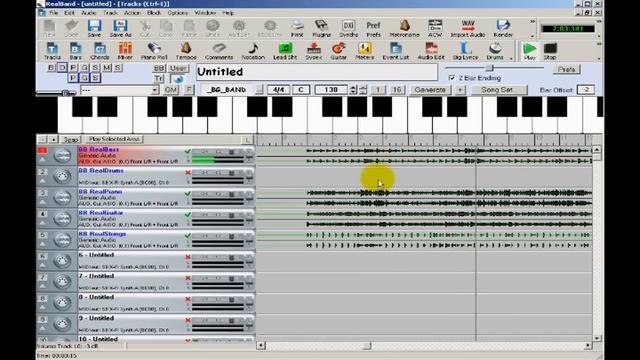This screenshot has width=640, height=360.
Task: Open the Tempos window icon
Action: pos(186,51)
